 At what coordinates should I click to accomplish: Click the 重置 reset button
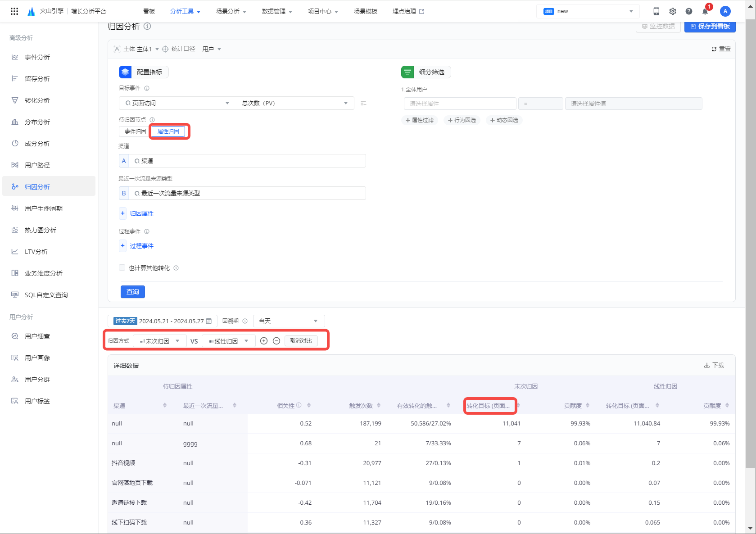[x=721, y=49]
